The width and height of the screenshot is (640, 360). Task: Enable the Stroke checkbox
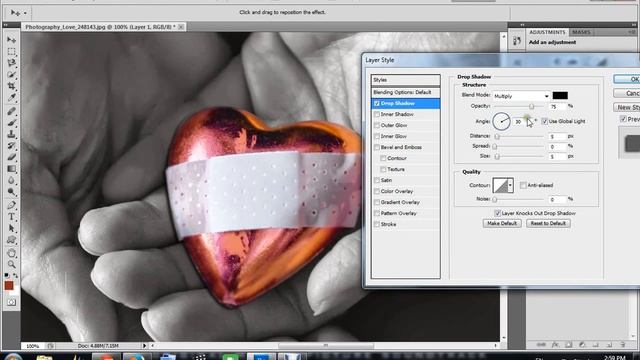point(377,224)
